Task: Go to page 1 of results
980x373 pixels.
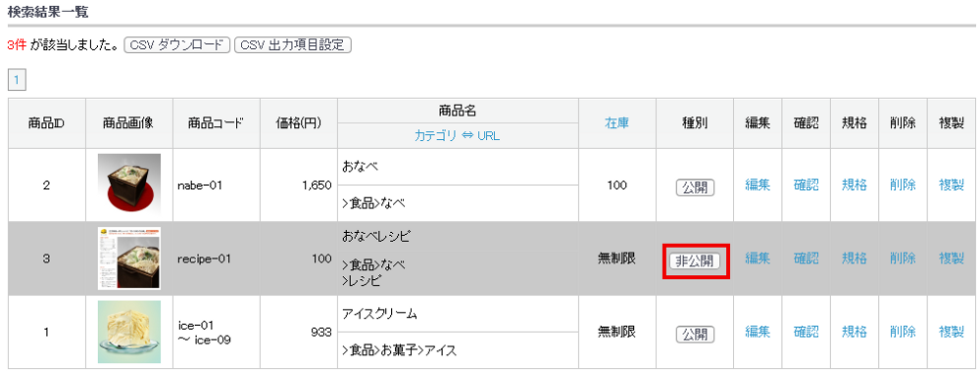Action: click(17, 80)
